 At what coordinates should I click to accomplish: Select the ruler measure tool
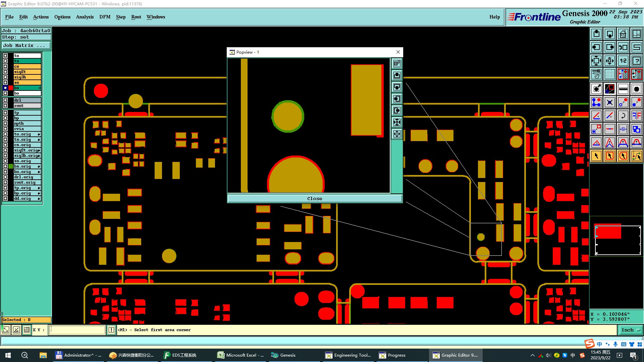click(623, 89)
